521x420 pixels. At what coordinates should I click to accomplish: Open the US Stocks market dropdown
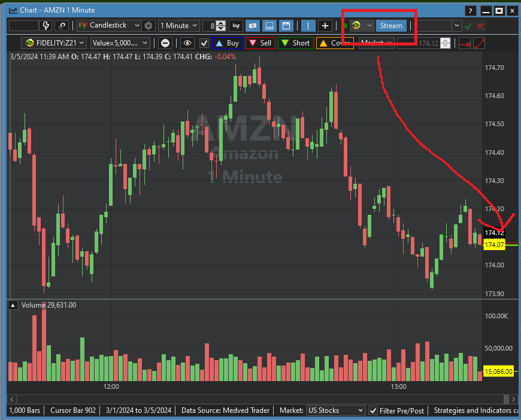335,410
